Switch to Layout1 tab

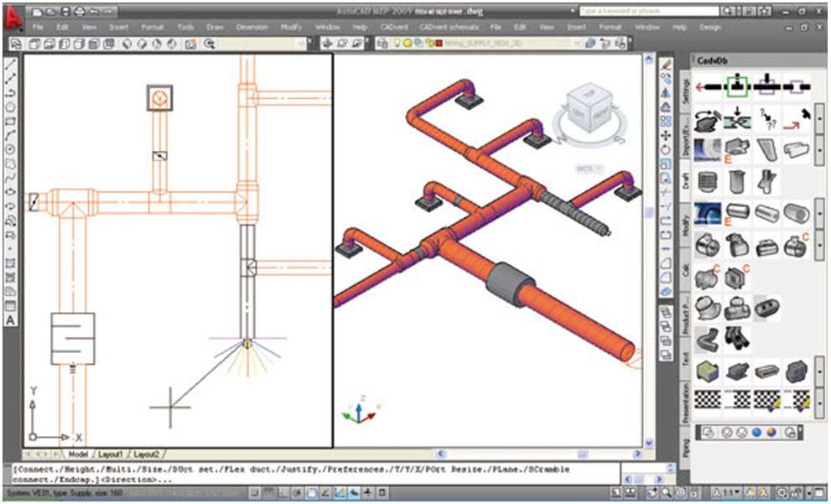[x=111, y=454]
